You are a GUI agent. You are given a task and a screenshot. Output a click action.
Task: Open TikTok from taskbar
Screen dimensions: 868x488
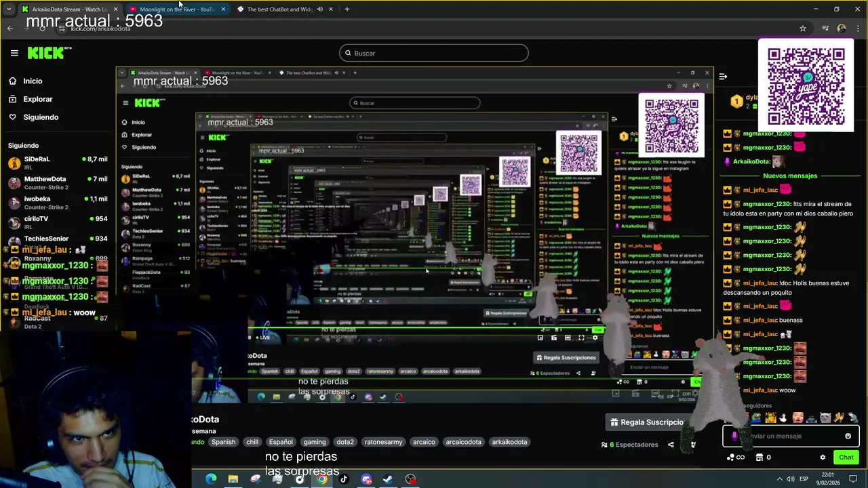point(343,479)
